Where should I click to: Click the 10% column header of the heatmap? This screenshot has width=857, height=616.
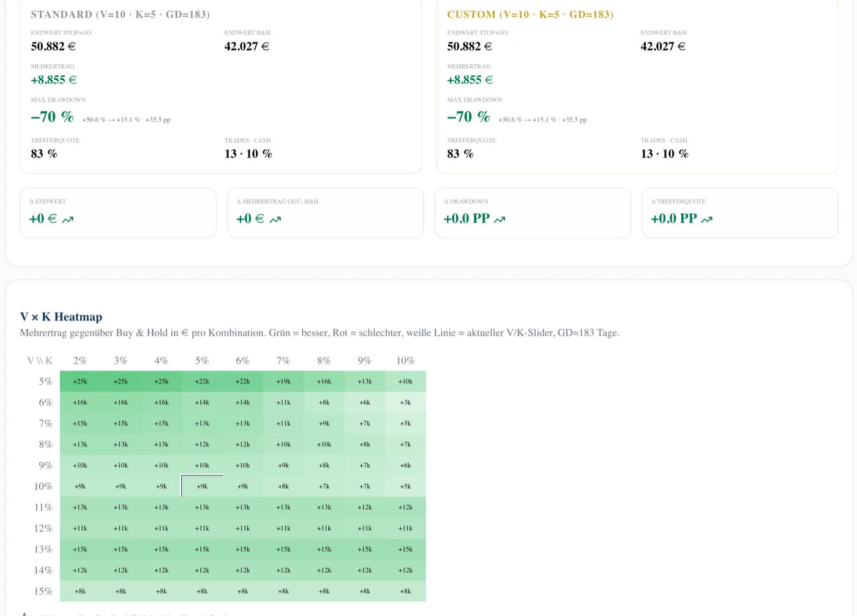(x=405, y=361)
